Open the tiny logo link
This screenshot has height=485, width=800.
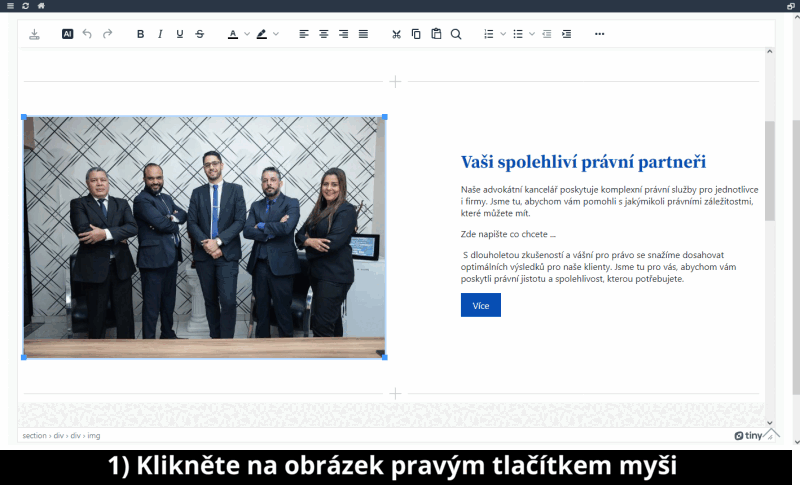(748, 436)
